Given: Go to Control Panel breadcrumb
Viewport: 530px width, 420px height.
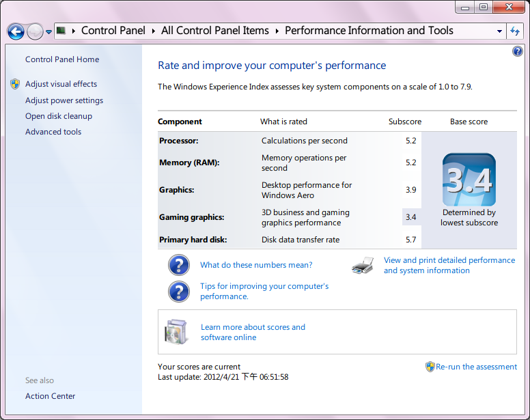Looking at the screenshot, I should tap(113, 31).
